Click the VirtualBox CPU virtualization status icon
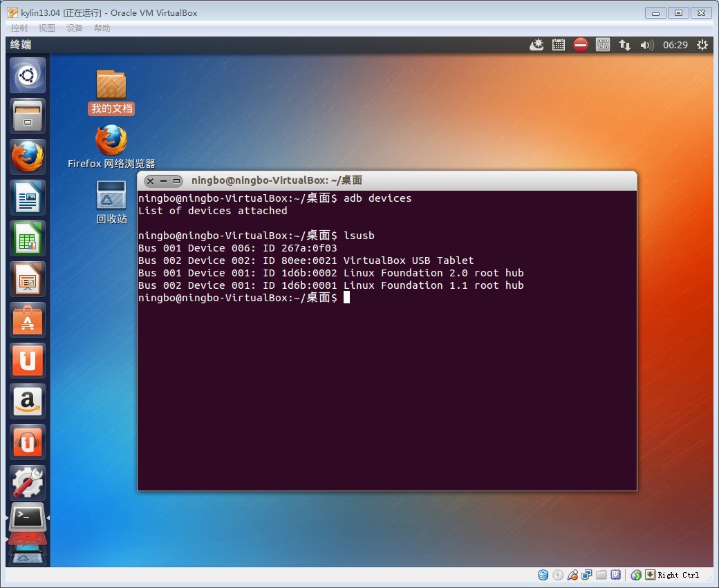719x588 pixels. [x=616, y=575]
